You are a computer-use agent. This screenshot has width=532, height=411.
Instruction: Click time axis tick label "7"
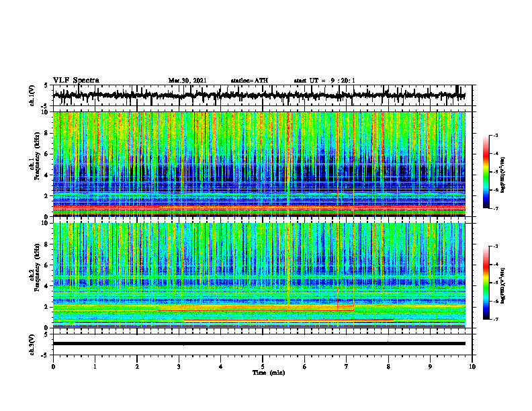coord(347,367)
